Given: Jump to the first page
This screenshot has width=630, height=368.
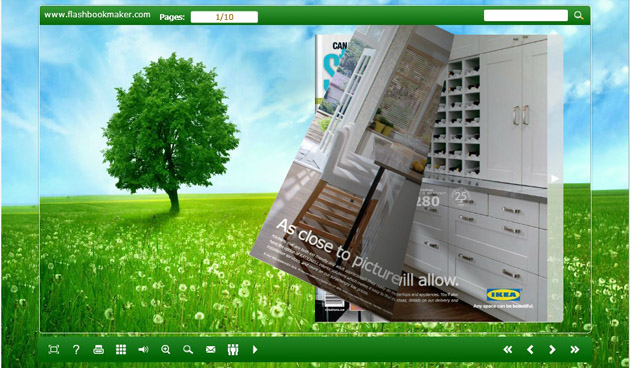Looking at the screenshot, I should coord(508,350).
